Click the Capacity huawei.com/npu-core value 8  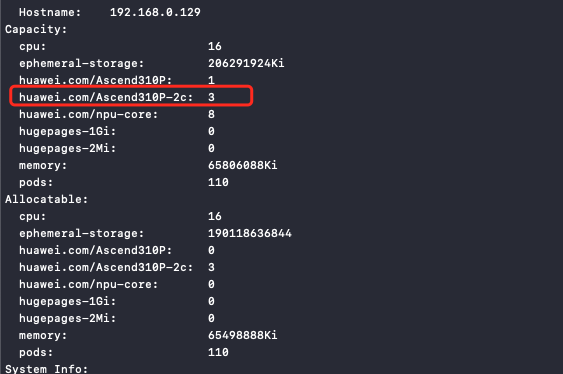(x=211, y=114)
